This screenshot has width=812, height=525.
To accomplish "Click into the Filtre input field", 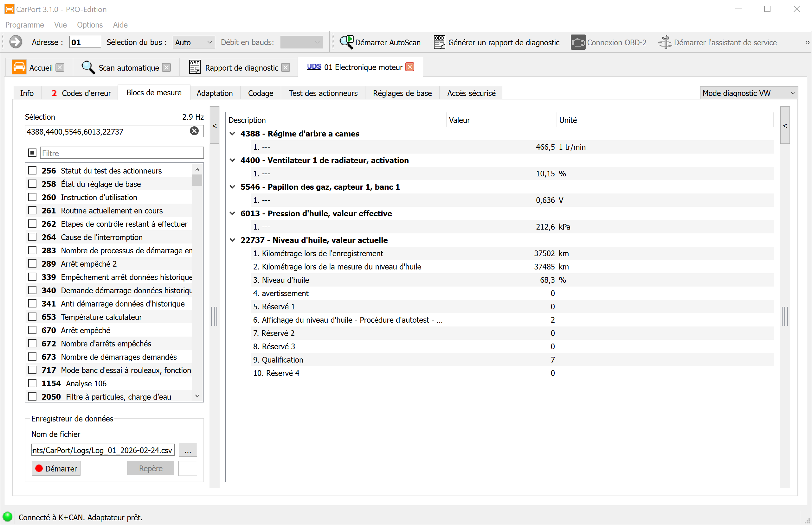I will [121, 153].
